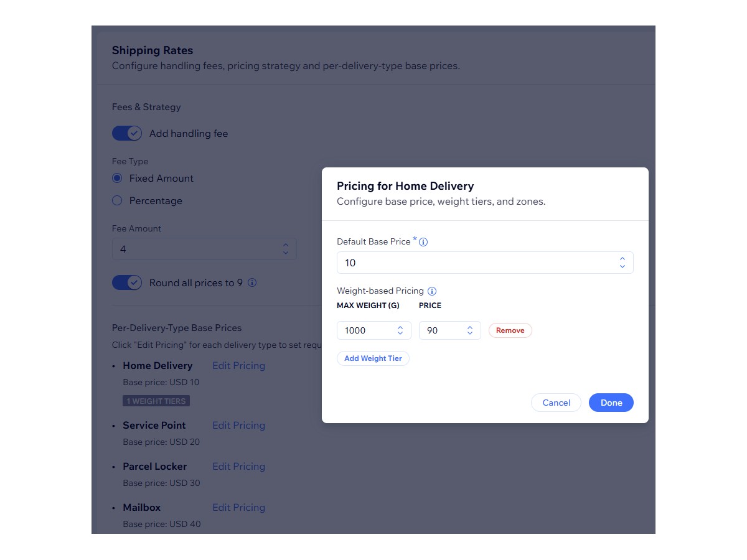Viewport: 747px width, 560px height.
Task: Click the Base price: USD 30 text
Action: (x=161, y=483)
